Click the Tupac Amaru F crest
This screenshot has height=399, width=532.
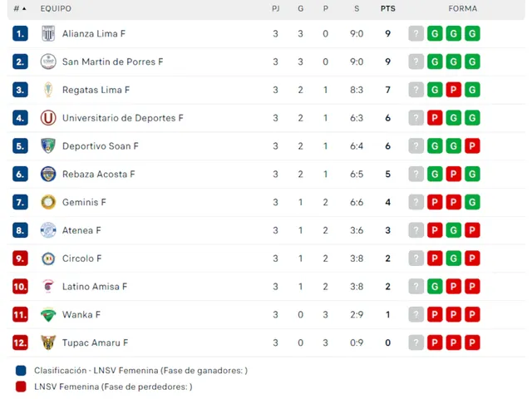pos(48,342)
